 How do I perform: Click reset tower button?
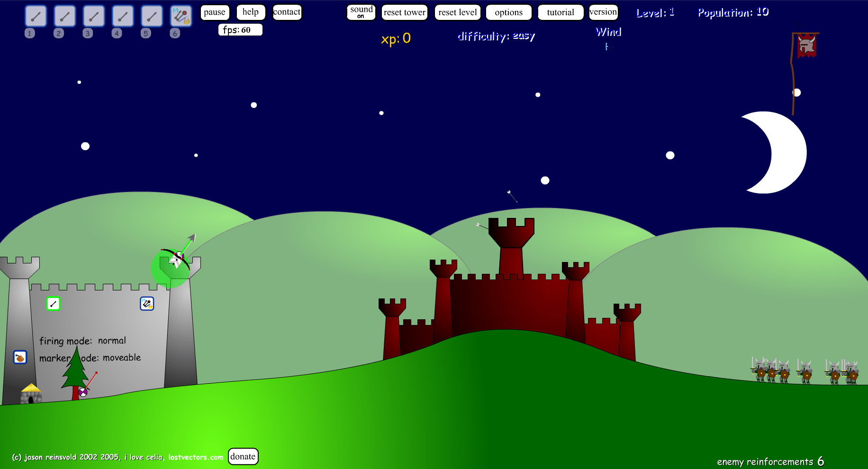[405, 12]
